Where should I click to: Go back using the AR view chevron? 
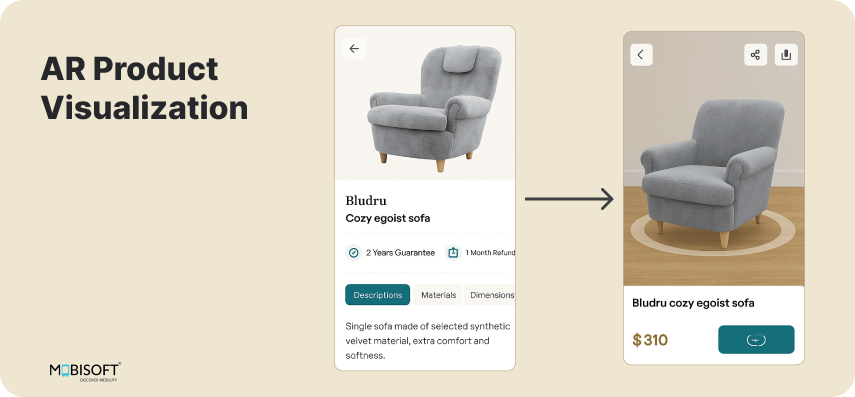click(641, 55)
